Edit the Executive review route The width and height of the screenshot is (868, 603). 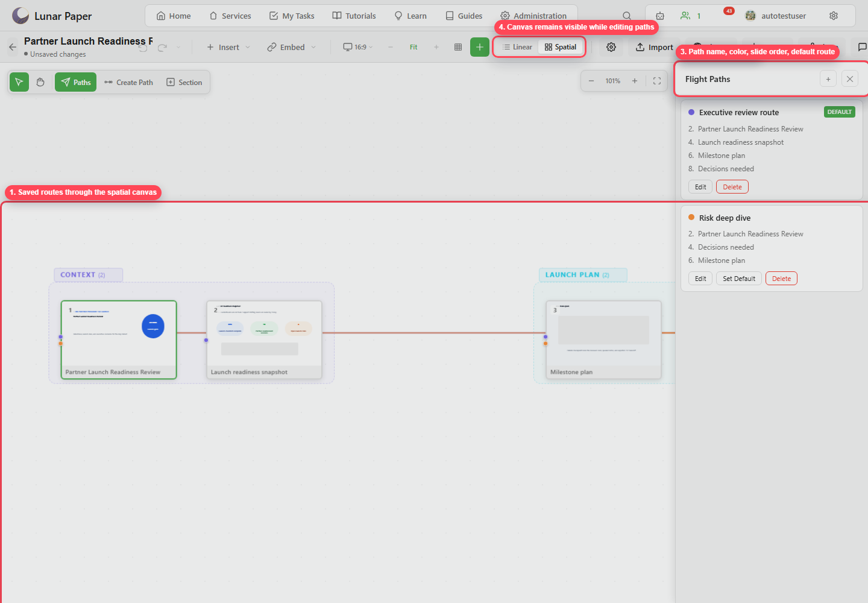tap(700, 187)
